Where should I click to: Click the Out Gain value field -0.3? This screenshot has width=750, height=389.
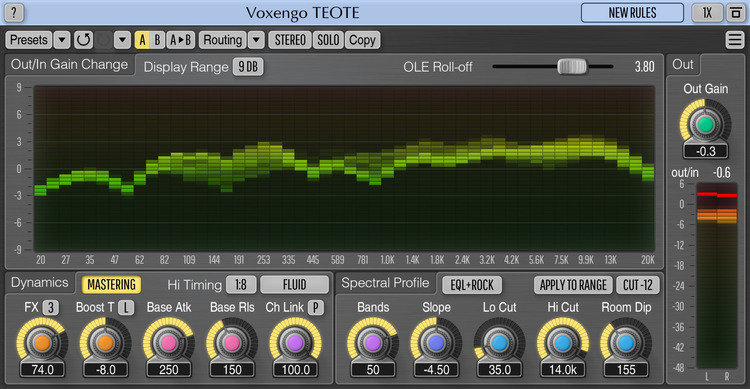[706, 151]
